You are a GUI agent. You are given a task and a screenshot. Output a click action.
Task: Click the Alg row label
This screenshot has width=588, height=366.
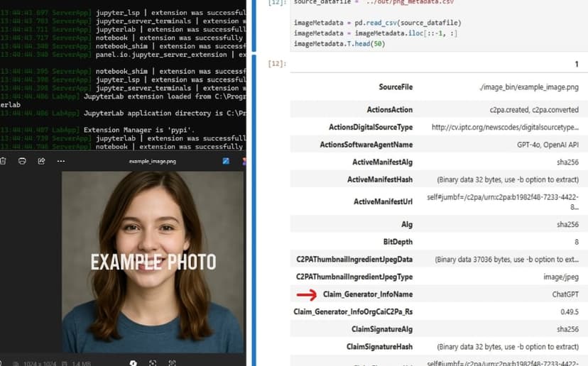tap(407, 224)
